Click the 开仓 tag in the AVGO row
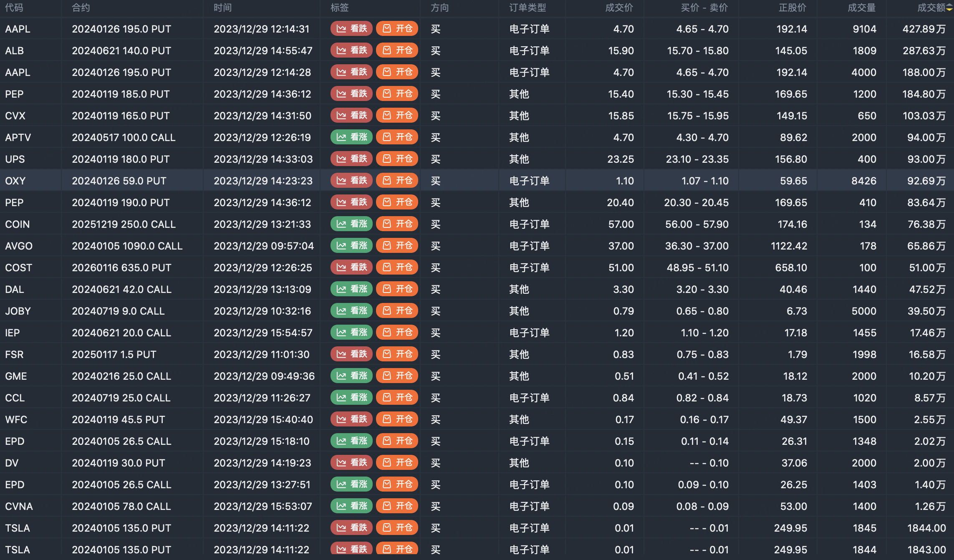Viewport: 954px width, 560px height. [397, 246]
